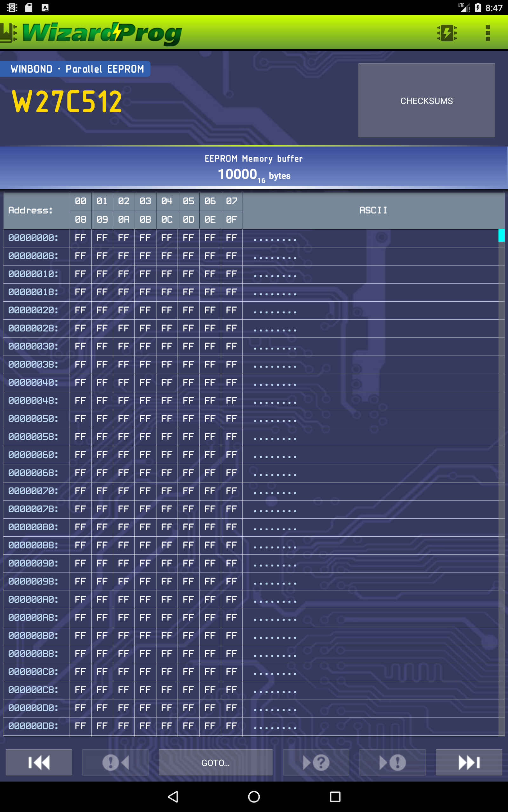The width and height of the screenshot is (508, 812).
Task: Select address row 00000020:
Action: pos(33,311)
